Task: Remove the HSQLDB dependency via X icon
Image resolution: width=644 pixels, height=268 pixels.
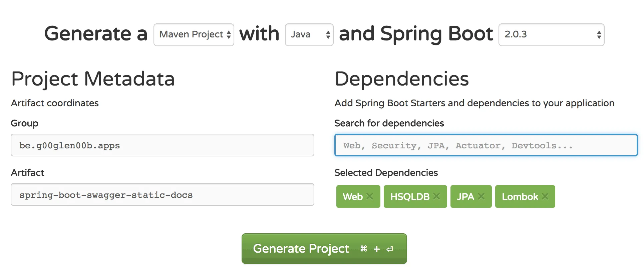Action: pyautogui.click(x=436, y=196)
